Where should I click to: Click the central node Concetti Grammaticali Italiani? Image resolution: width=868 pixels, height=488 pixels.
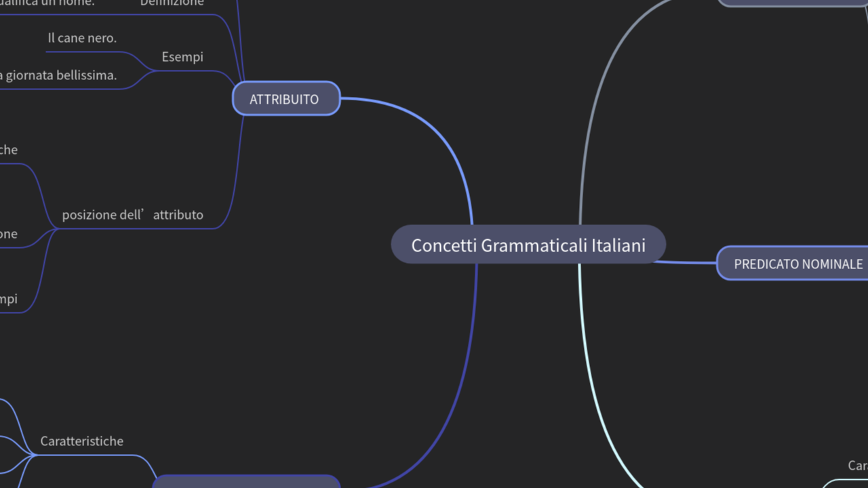point(528,245)
